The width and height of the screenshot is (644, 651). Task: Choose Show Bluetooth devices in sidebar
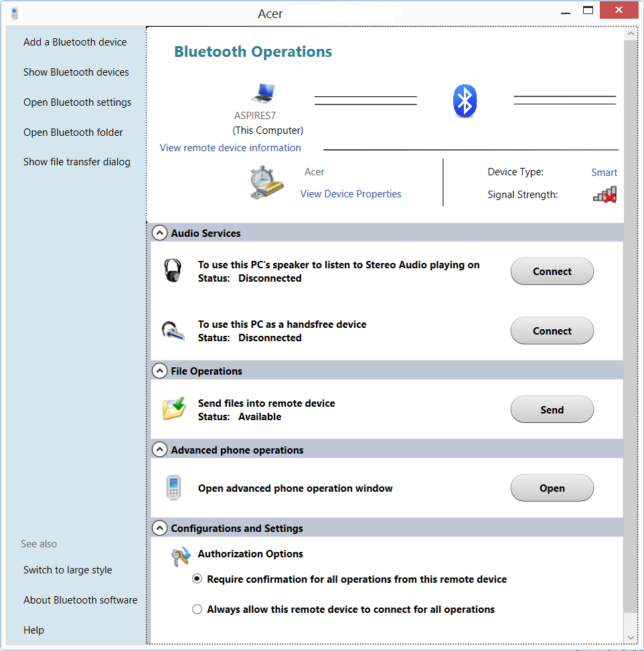click(x=76, y=72)
